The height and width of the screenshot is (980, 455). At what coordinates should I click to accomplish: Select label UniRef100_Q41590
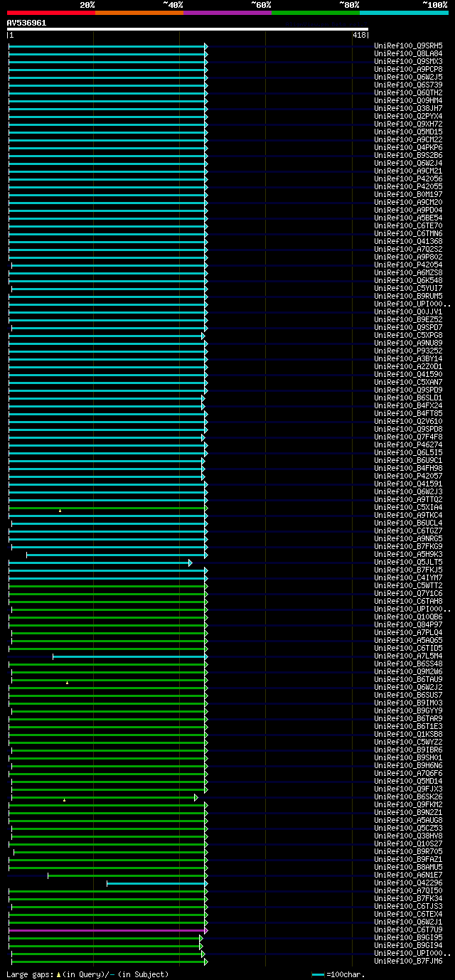pyautogui.click(x=408, y=374)
